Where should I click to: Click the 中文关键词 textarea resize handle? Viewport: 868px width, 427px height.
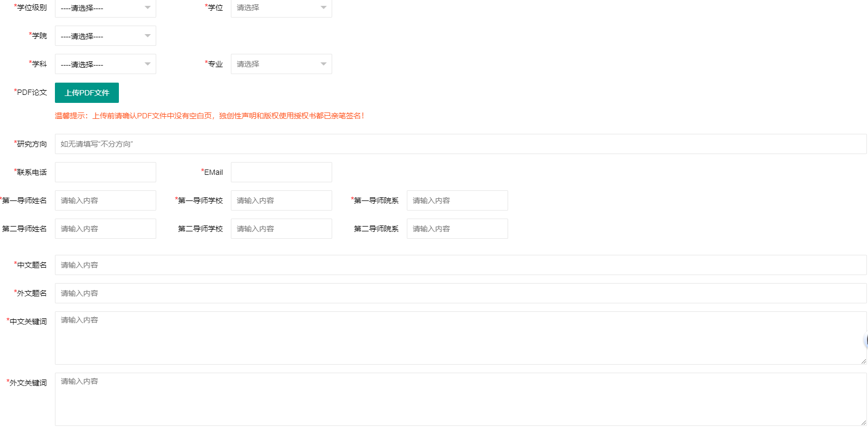[x=863, y=361]
